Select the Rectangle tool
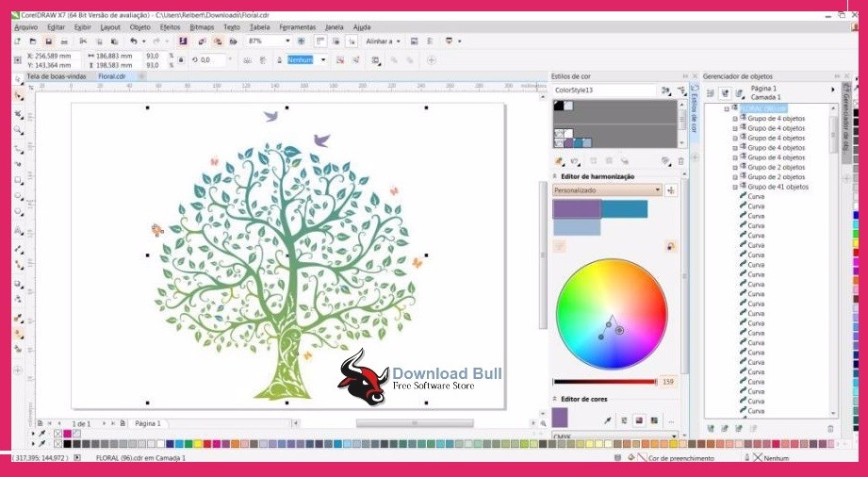The image size is (868, 477). point(19,180)
